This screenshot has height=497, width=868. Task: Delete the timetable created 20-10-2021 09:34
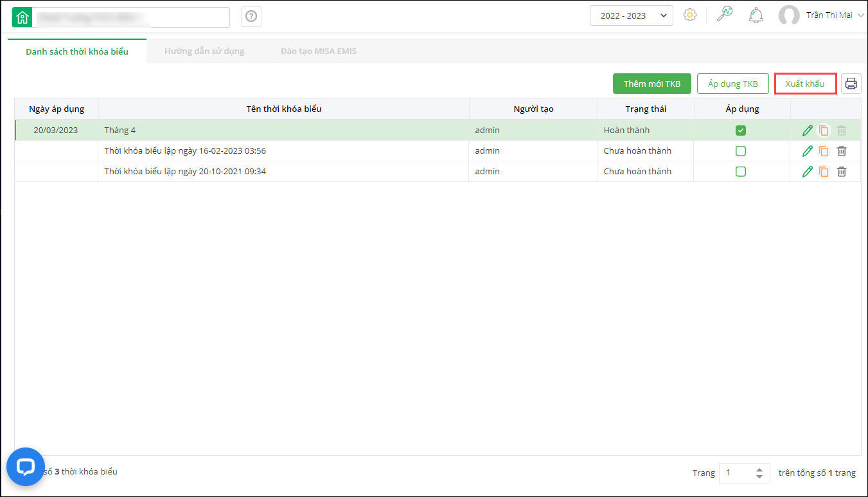(842, 172)
